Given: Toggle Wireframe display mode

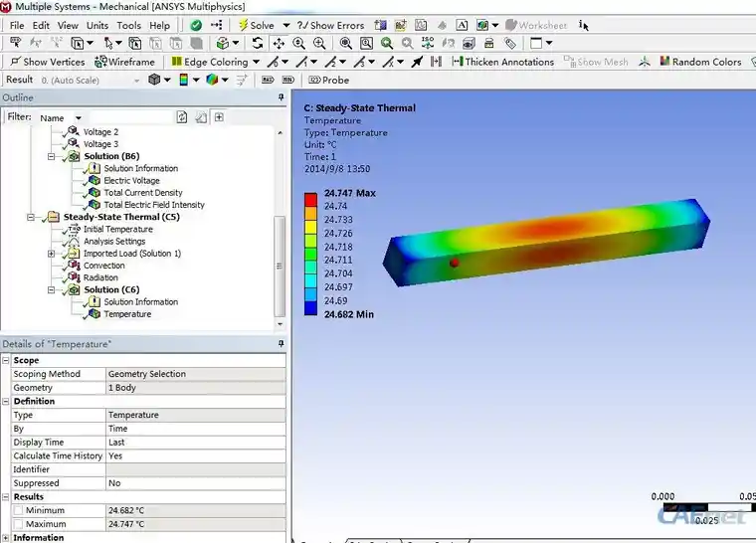Looking at the screenshot, I should coord(125,62).
